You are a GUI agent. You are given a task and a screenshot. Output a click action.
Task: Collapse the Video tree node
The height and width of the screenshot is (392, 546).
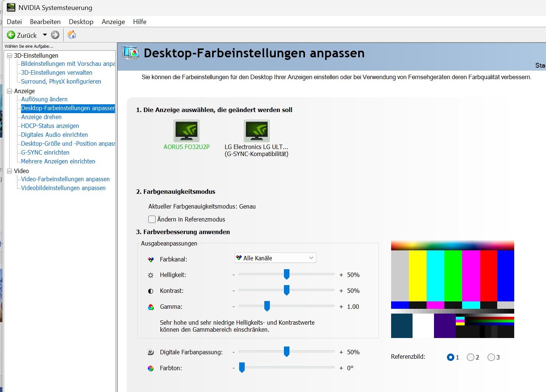click(x=10, y=171)
